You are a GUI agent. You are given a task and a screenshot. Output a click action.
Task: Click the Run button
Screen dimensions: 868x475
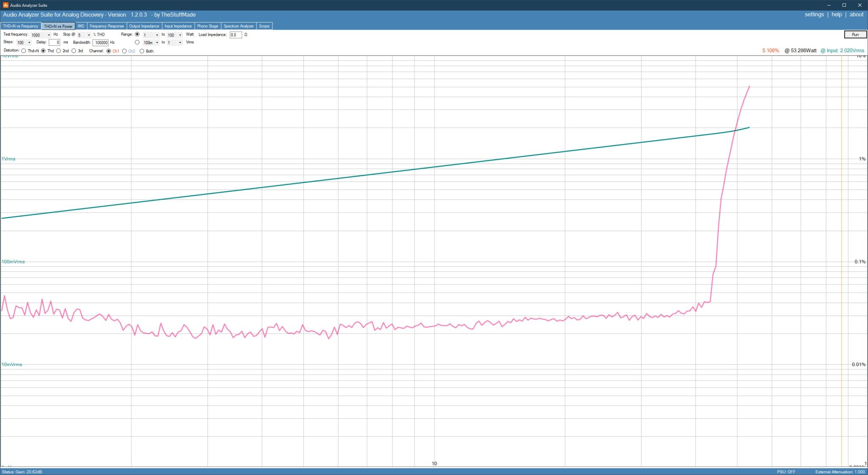tap(855, 35)
